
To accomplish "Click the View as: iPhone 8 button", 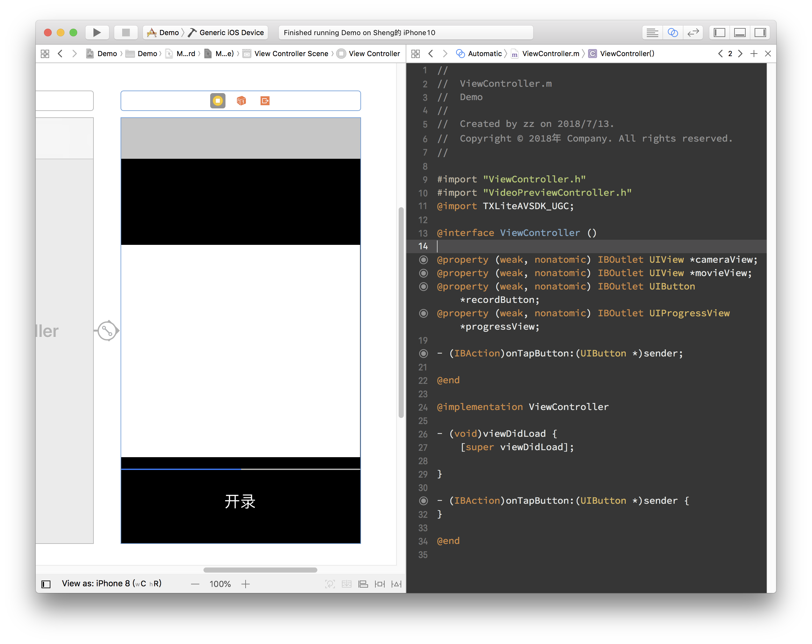I will click(112, 583).
